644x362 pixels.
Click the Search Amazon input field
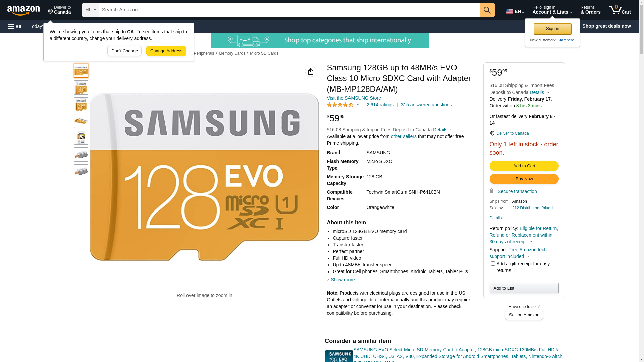pyautogui.click(x=289, y=10)
